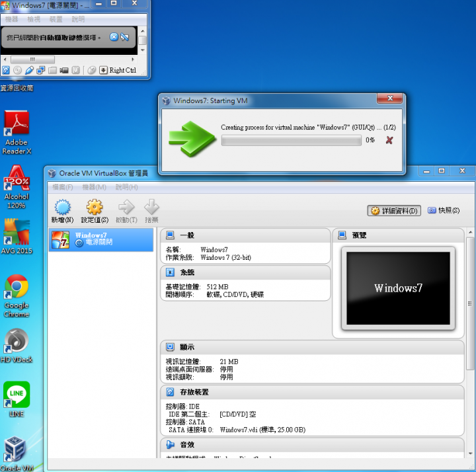Viewport: 476px width, 472px height.
Task: Open 檔案(F) menu in VirtualBox Manager
Action: tap(63, 187)
